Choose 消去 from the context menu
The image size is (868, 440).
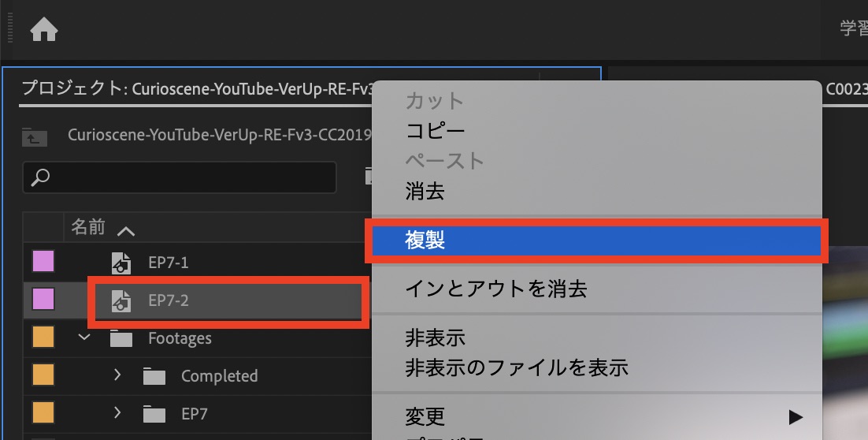pyautogui.click(x=597, y=192)
